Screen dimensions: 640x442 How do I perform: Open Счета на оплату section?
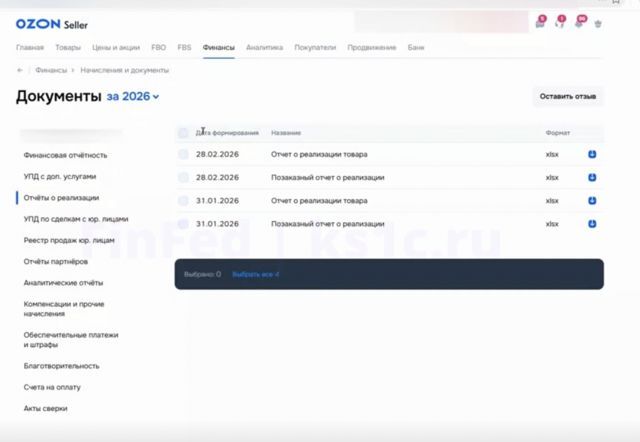point(52,387)
